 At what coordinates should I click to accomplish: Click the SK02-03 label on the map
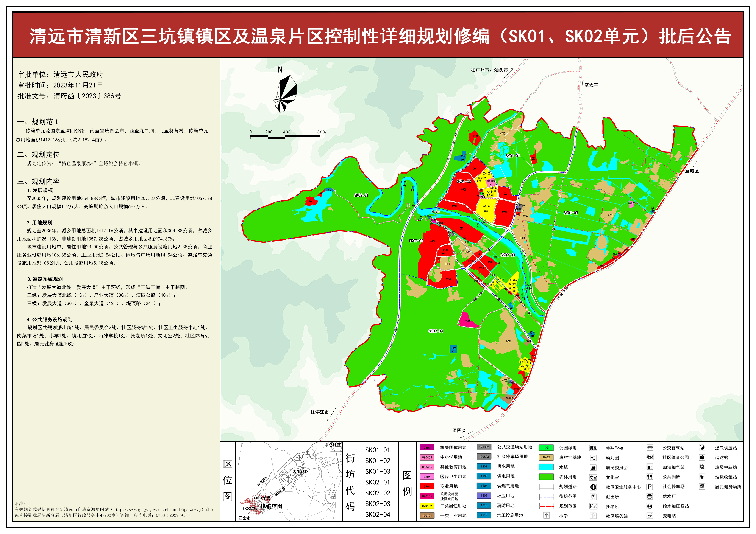coord(508,255)
